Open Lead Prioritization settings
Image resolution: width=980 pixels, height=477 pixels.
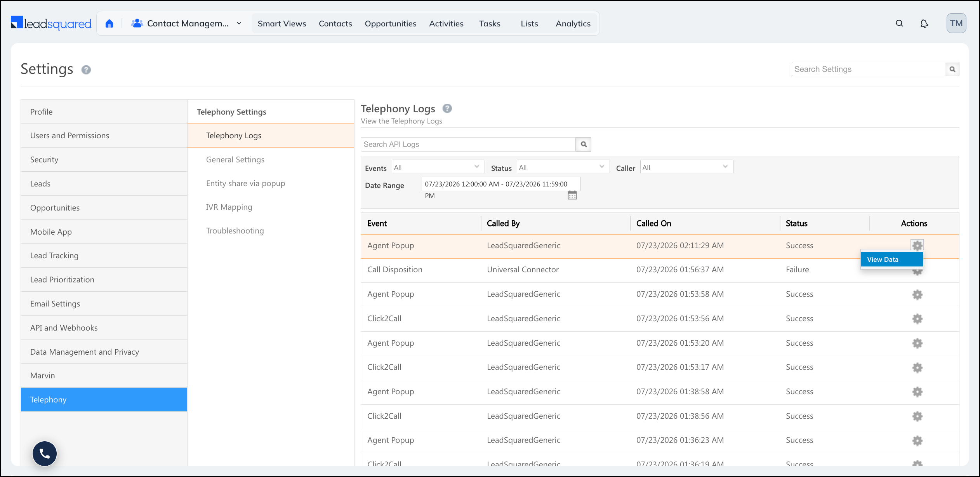point(104,280)
